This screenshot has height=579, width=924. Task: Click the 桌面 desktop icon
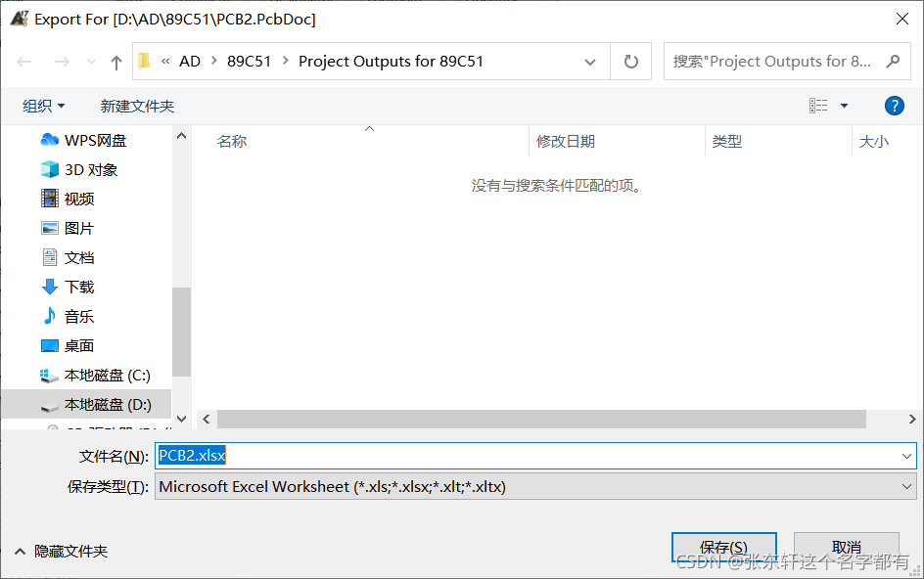tap(50, 346)
